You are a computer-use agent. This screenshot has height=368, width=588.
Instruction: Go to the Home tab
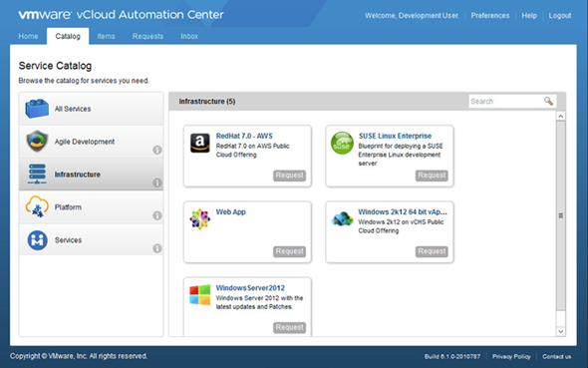pyautogui.click(x=28, y=36)
